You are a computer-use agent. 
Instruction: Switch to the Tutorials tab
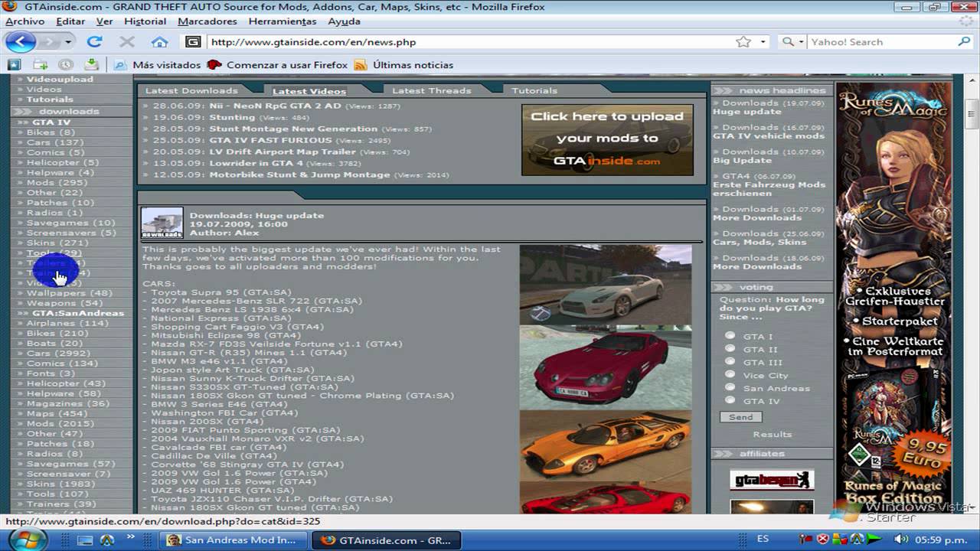tap(534, 90)
